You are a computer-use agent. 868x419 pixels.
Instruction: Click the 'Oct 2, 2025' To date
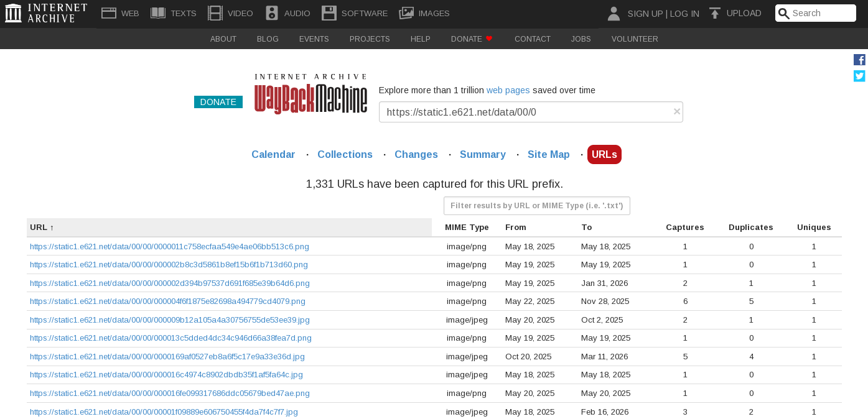[602, 320]
